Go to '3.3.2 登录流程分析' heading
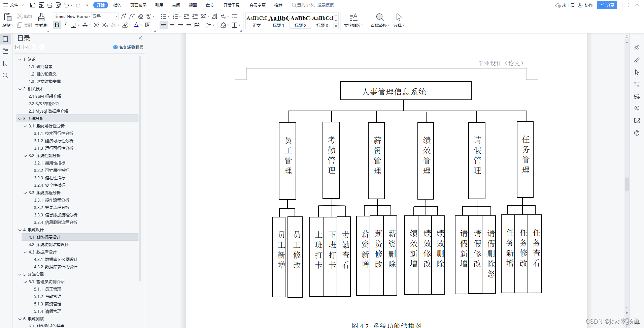644x328 pixels. (52, 208)
